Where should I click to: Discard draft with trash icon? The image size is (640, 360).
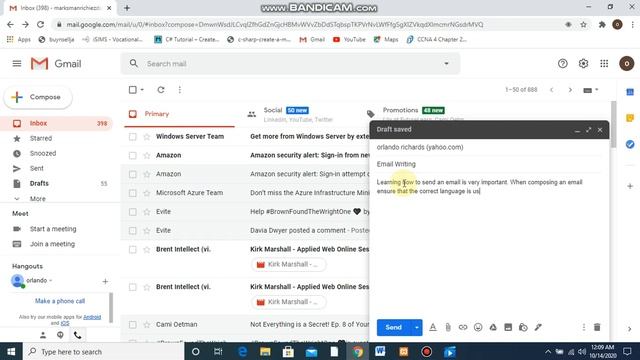point(597,327)
